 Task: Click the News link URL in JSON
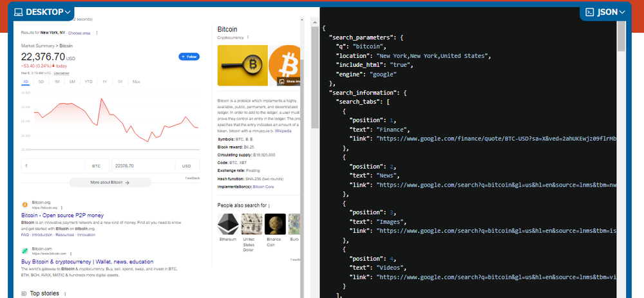click(497, 185)
